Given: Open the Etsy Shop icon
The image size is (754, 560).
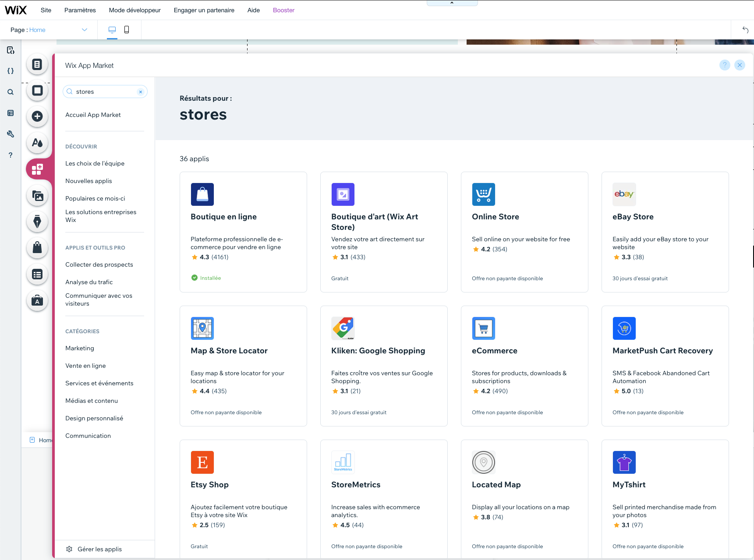Looking at the screenshot, I should coord(202,462).
